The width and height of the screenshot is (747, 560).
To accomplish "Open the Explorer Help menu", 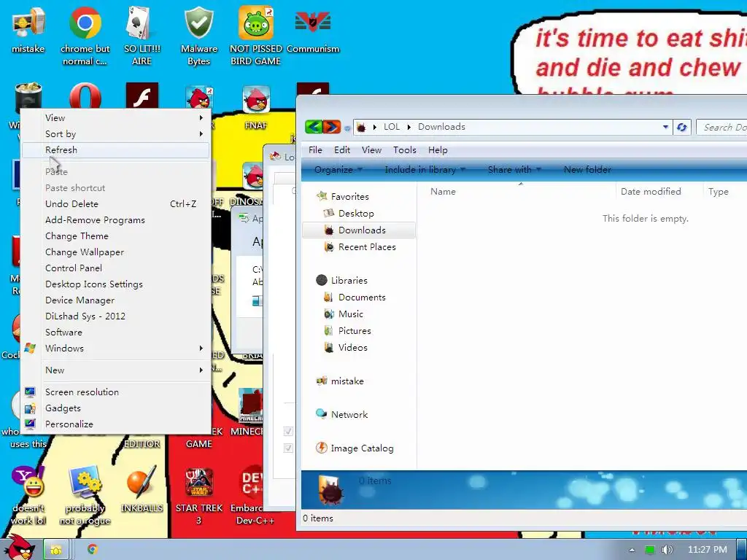I will tap(438, 150).
